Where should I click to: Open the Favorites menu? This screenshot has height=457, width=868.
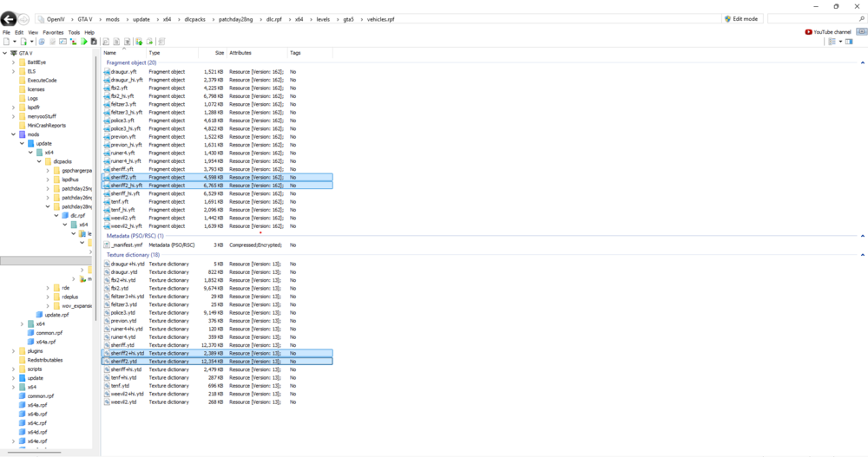pyautogui.click(x=53, y=33)
